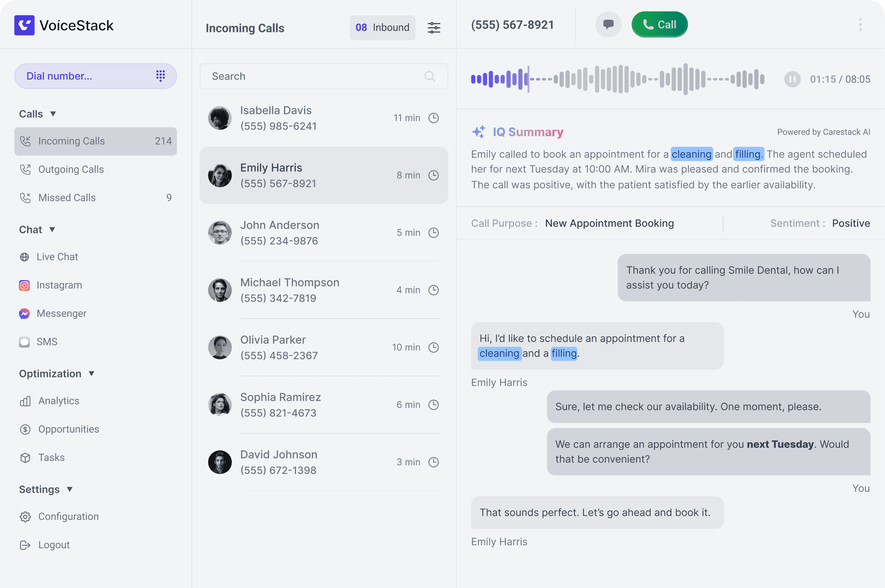Pause the call recording playback
Screen dimensions: 885x588
(792, 80)
